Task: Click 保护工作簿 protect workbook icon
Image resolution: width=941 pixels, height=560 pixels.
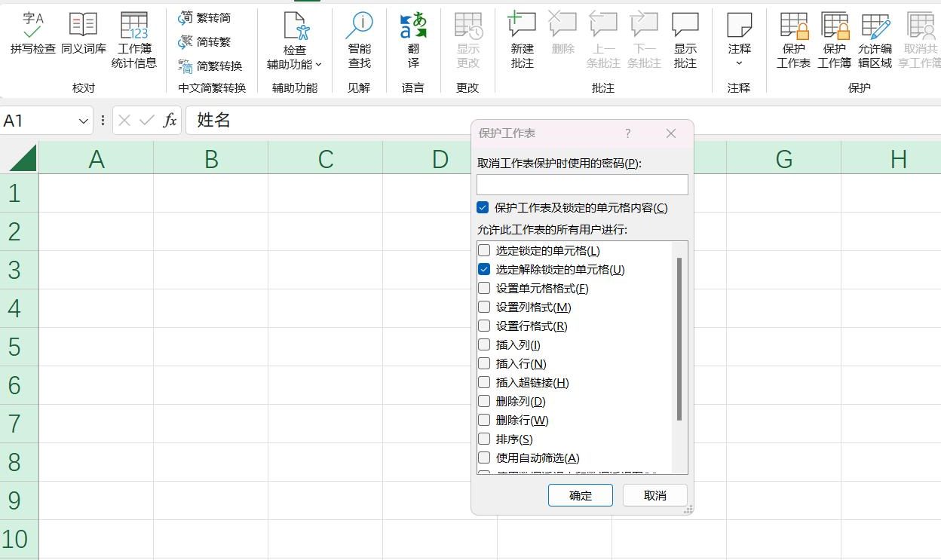Action: pos(835,26)
